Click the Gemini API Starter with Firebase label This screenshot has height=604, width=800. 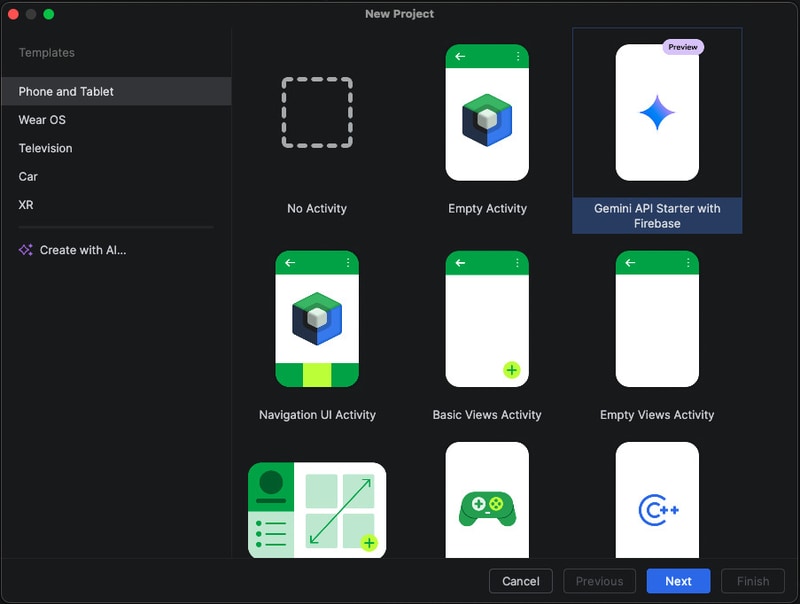coord(657,216)
